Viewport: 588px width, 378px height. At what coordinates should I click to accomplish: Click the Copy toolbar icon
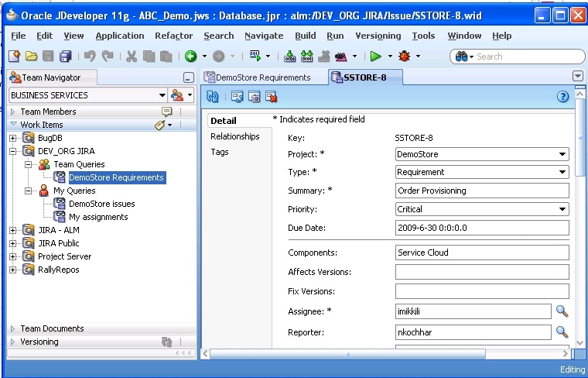[x=149, y=57]
